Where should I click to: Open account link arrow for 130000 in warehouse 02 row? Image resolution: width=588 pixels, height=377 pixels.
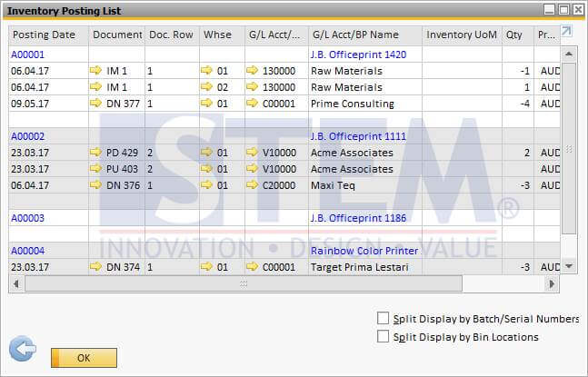(252, 87)
